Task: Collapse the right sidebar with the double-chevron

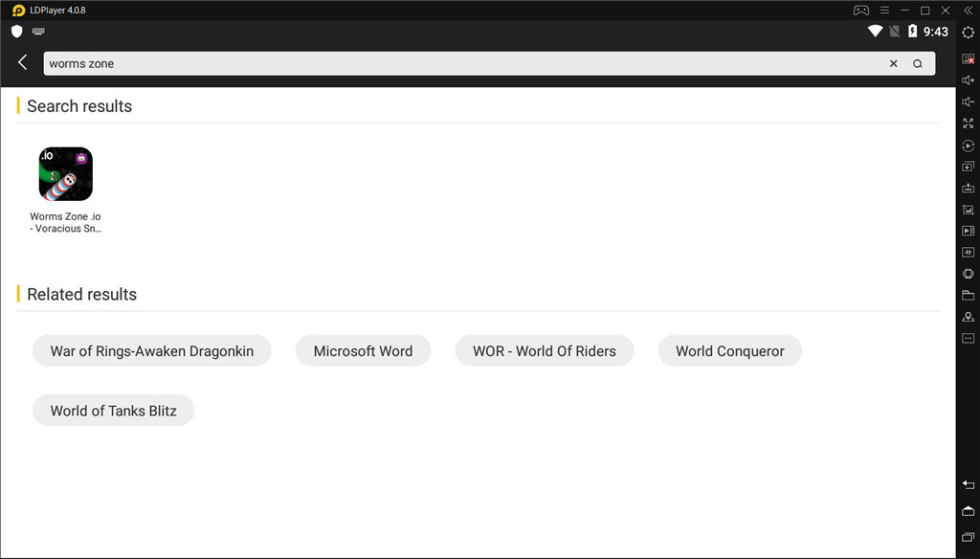Action: coord(968,11)
